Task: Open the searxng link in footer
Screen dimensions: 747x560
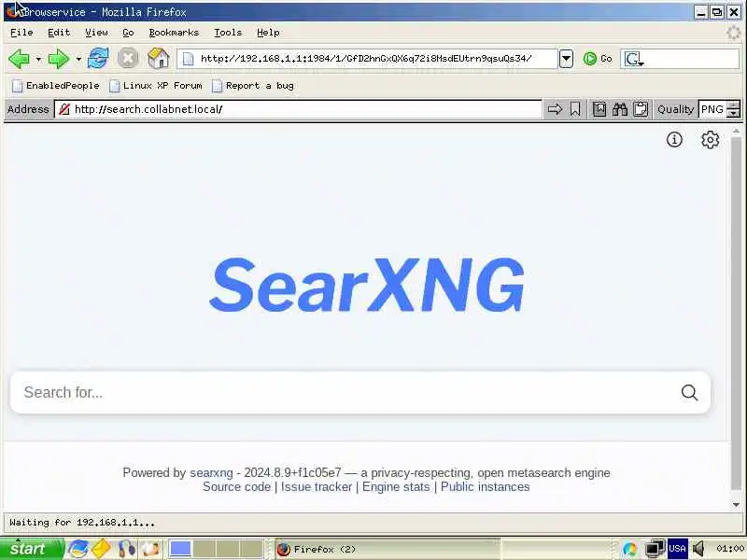Action: pyautogui.click(x=211, y=472)
